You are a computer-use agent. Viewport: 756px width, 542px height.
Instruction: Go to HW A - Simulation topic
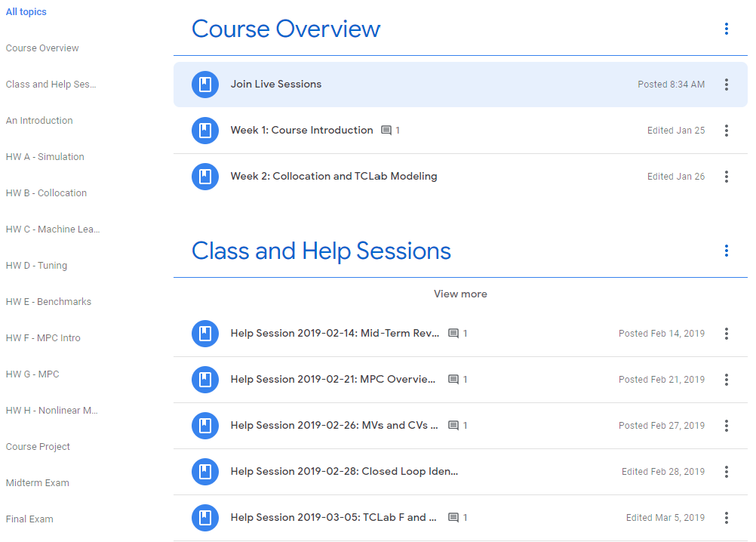click(x=45, y=157)
